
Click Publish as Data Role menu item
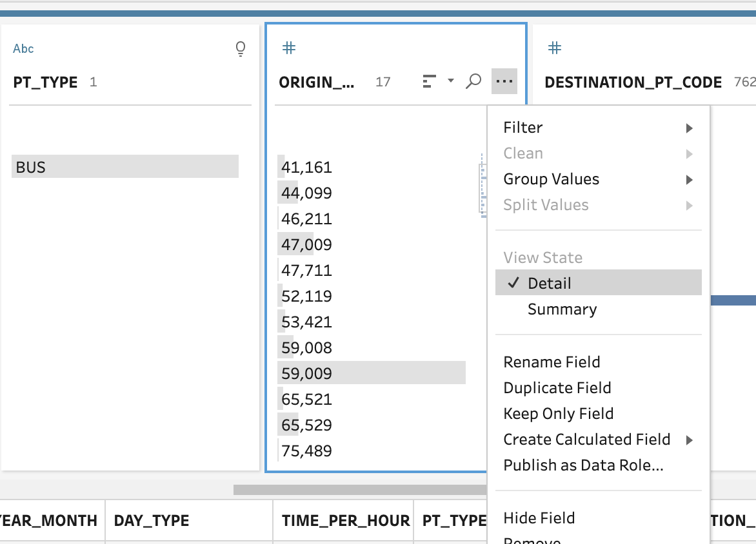click(x=583, y=465)
